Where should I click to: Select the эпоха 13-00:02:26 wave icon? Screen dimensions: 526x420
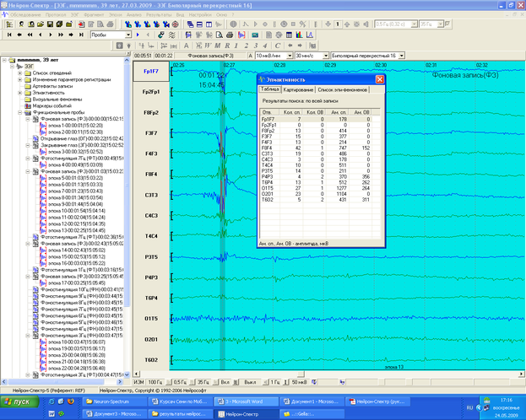coord(43,230)
